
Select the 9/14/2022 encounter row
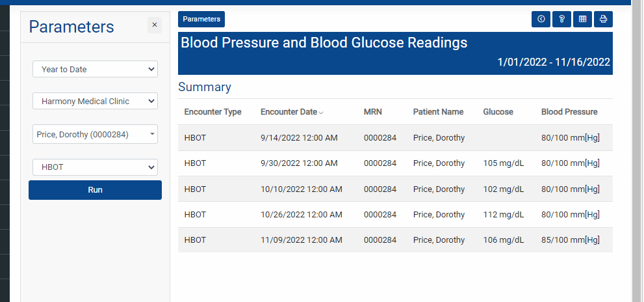(395, 138)
